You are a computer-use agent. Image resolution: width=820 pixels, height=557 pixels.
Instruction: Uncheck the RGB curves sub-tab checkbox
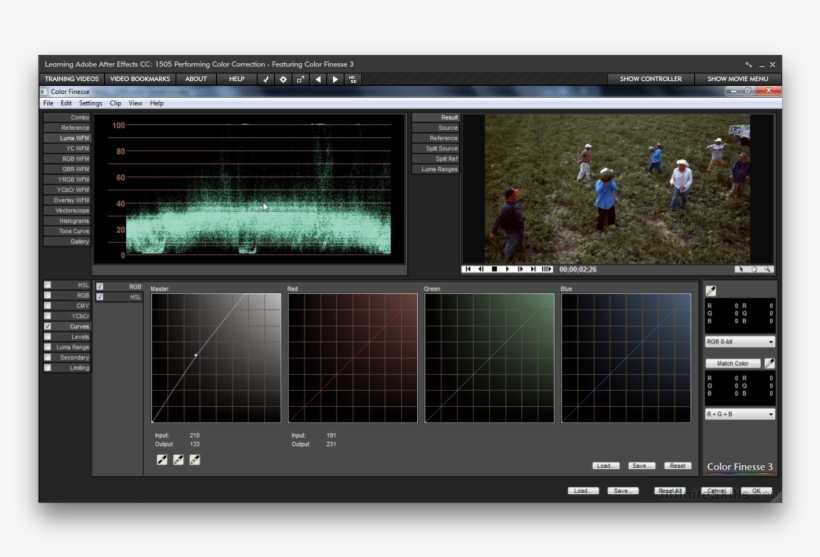point(100,287)
